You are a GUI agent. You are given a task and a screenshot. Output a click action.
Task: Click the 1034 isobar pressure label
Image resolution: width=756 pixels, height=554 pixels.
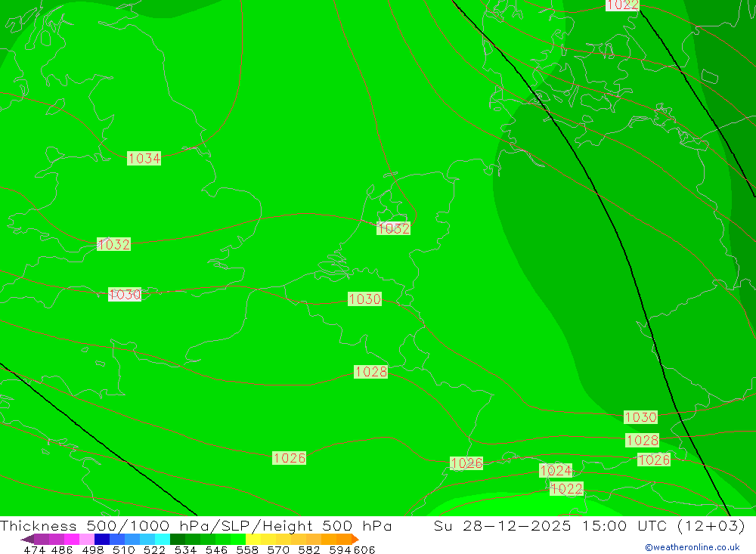coord(144,158)
